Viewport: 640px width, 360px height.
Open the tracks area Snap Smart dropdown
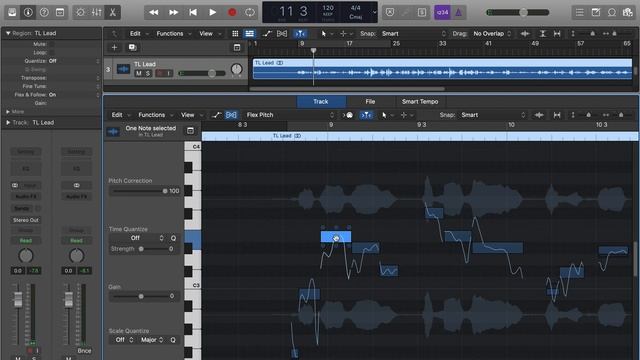click(414, 33)
